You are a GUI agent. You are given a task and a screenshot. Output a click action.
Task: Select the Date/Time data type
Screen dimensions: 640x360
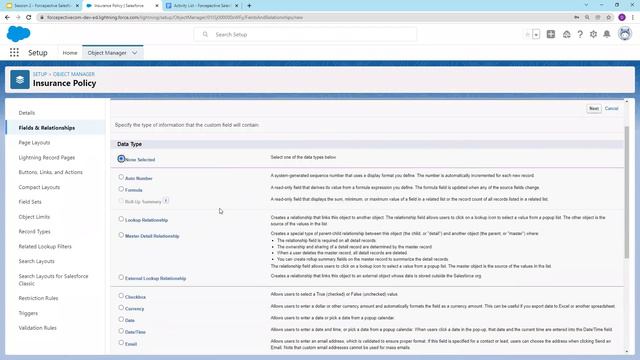[121, 331]
